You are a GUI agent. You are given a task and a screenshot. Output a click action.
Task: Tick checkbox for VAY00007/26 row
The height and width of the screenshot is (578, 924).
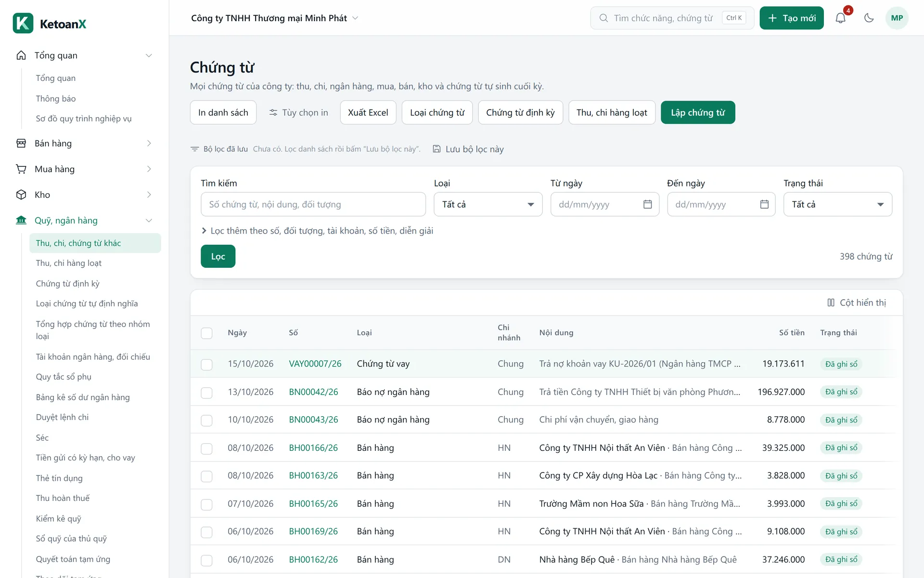206,364
